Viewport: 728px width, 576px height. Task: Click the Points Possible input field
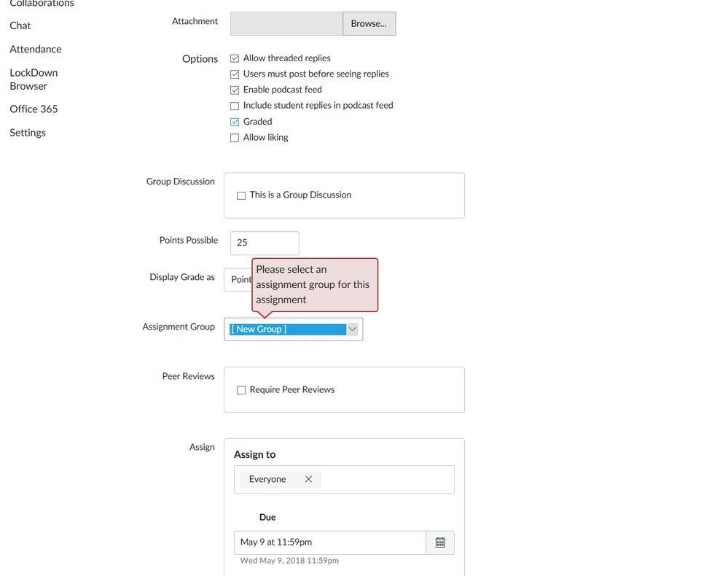pyautogui.click(x=265, y=243)
